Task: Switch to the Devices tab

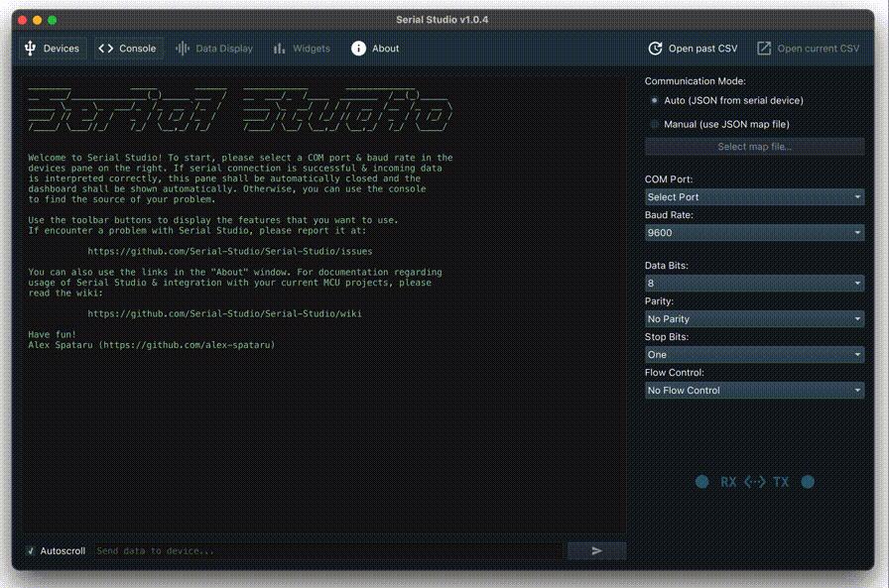Action: [52, 48]
